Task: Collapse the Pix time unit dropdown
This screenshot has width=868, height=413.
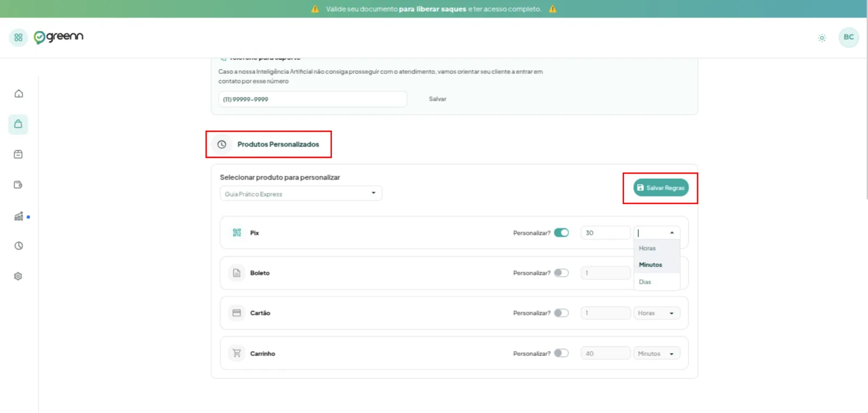Action: [657, 233]
